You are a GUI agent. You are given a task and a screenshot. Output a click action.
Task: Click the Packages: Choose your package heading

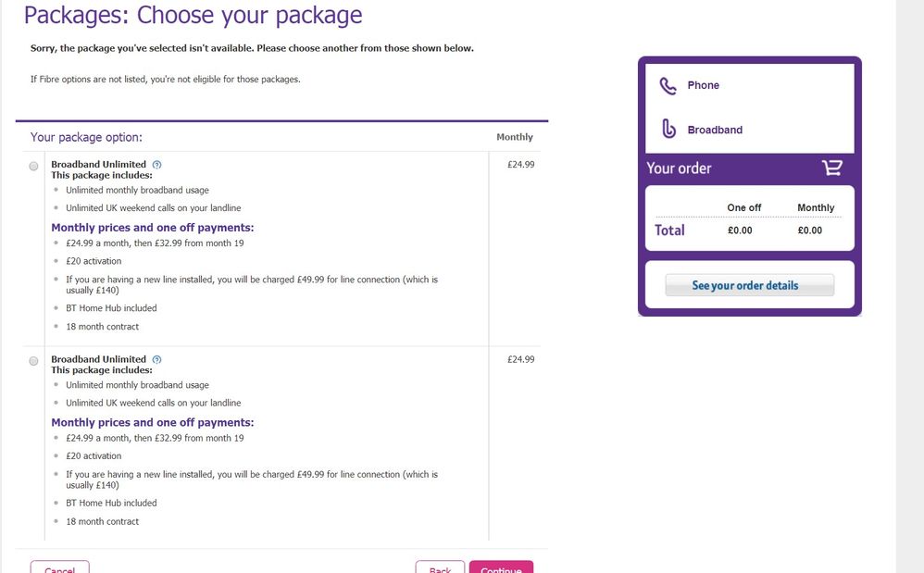click(193, 15)
